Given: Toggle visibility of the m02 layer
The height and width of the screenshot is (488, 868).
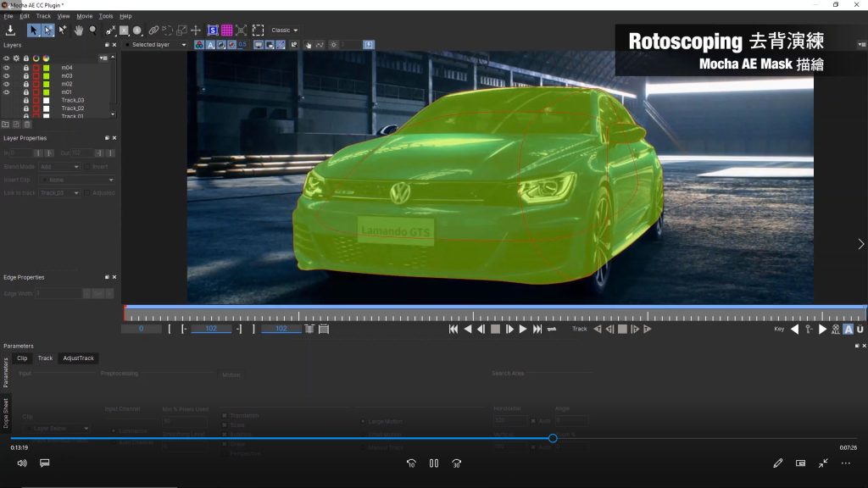Looking at the screenshot, I should point(7,84).
